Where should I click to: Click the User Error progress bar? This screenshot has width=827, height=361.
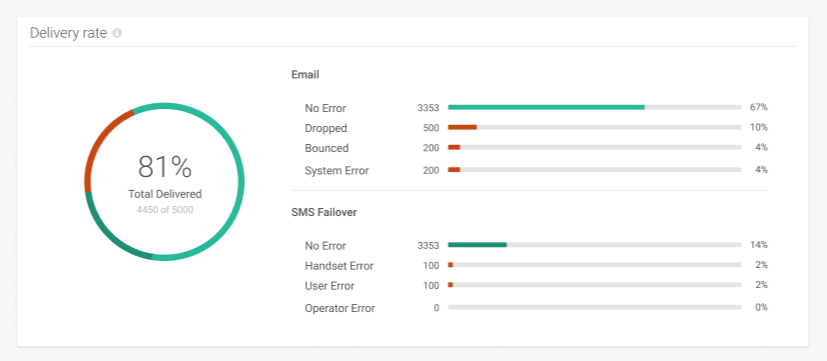(594, 285)
